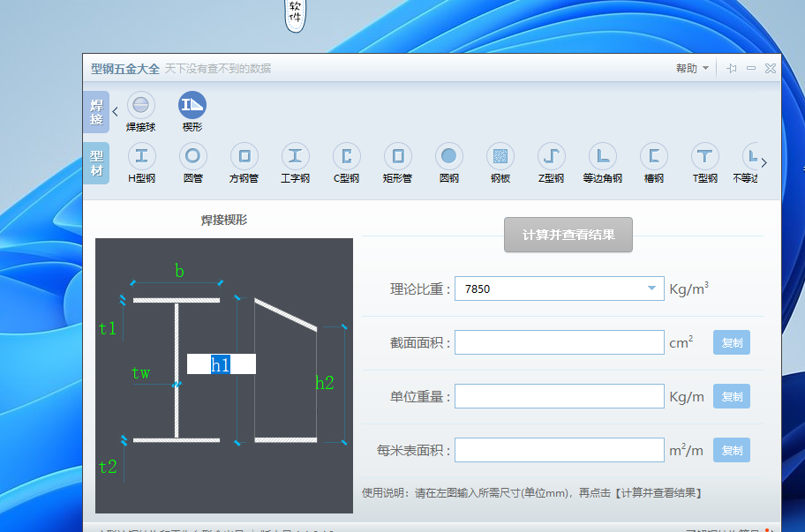805x532 pixels.
Task: Choose the 圆钢 round bar icon
Action: [x=448, y=156]
